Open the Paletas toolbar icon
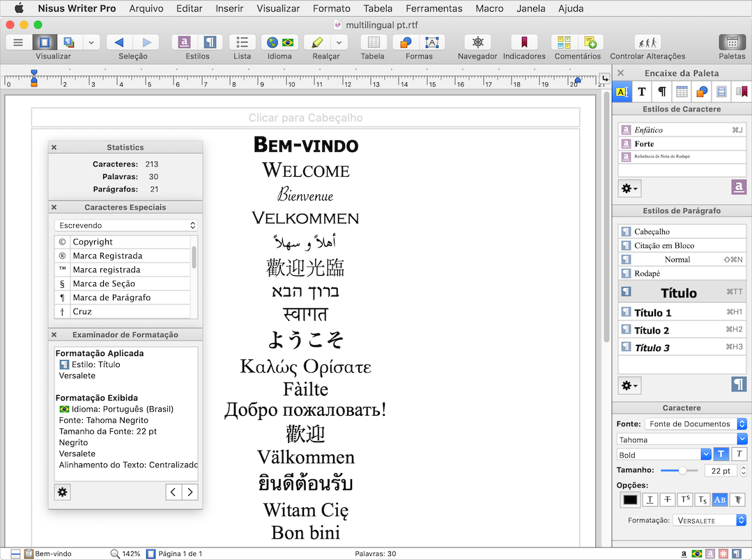This screenshot has height=560, width=752. click(x=732, y=42)
